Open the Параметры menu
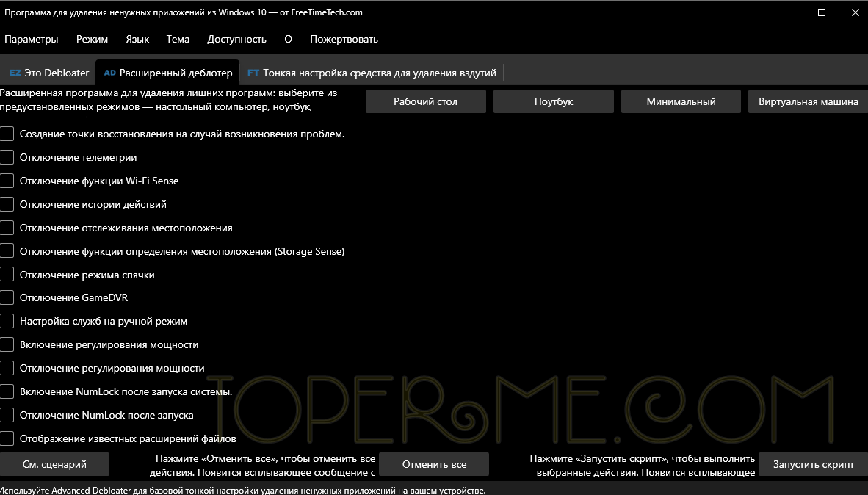Screen dimensions: 868x495 click(31, 40)
